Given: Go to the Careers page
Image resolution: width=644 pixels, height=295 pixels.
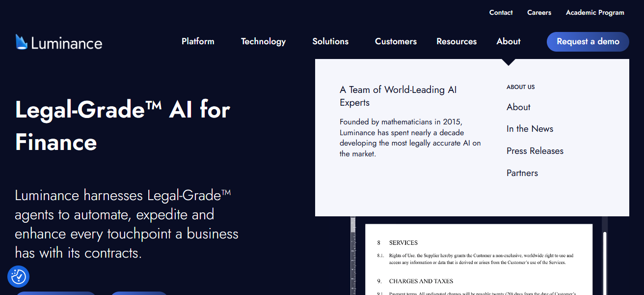Looking at the screenshot, I should click(539, 13).
